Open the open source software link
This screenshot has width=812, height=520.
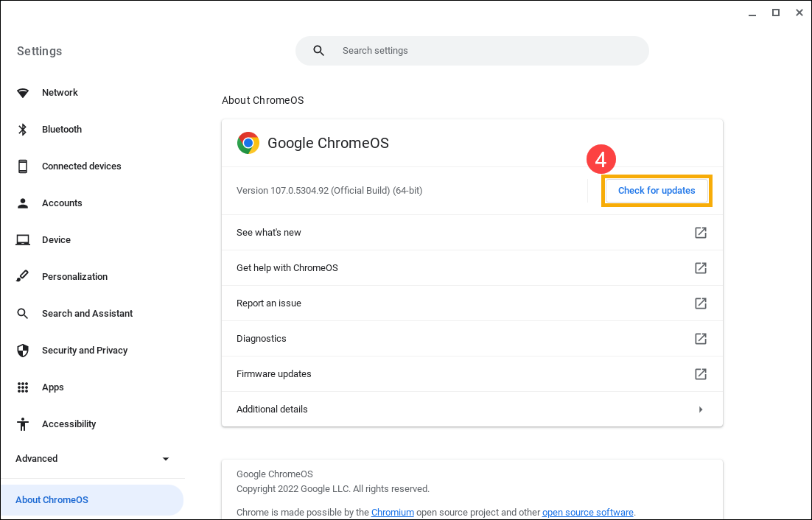pos(588,512)
